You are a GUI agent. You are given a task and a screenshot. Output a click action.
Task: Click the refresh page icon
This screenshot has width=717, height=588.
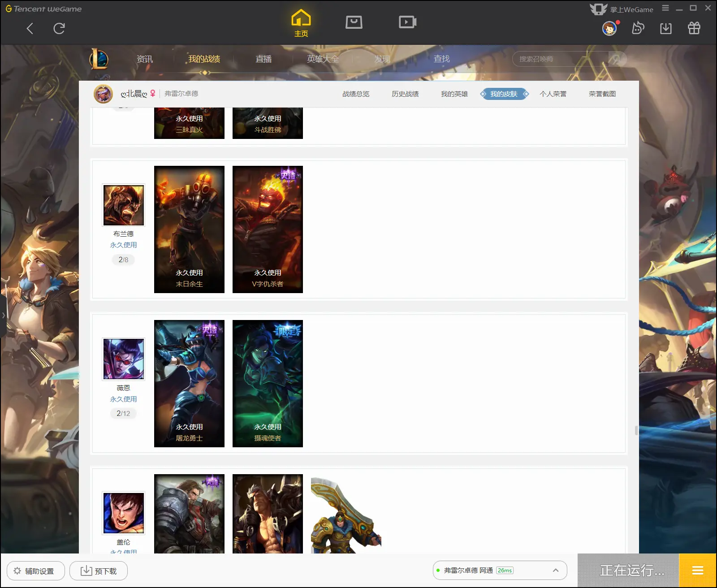(59, 29)
